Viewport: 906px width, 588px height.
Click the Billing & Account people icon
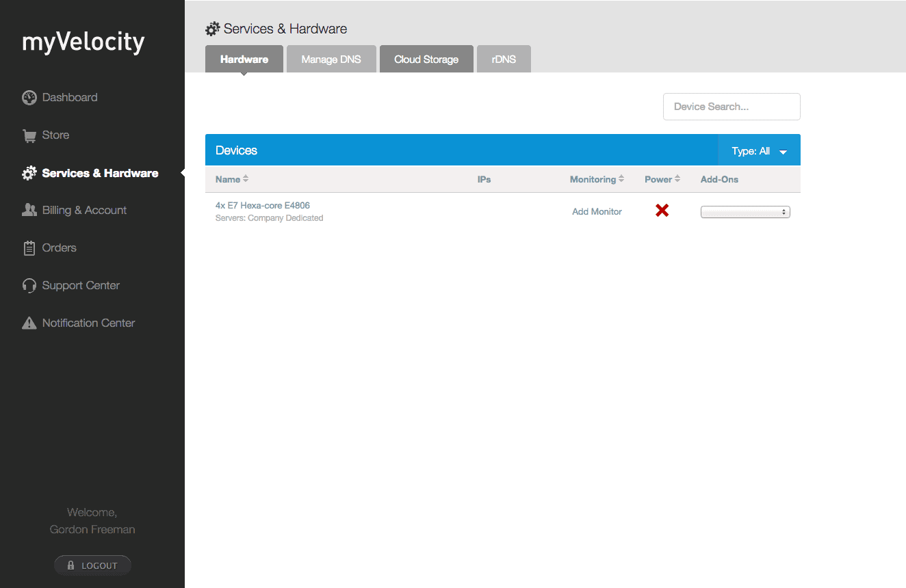tap(29, 210)
